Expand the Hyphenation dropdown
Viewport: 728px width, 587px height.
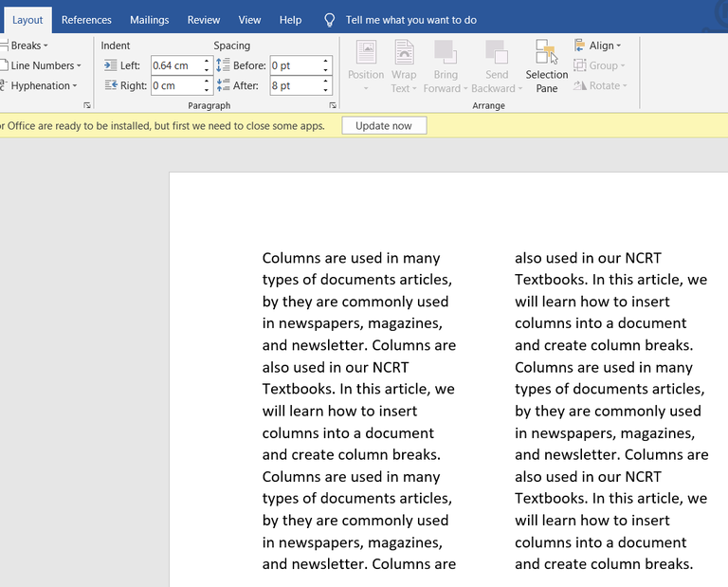coord(41,85)
